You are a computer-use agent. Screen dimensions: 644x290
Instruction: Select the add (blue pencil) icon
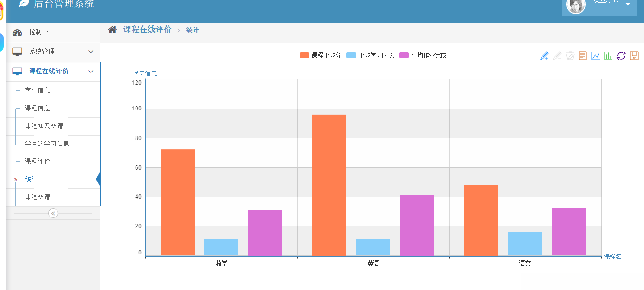[544, 55]
